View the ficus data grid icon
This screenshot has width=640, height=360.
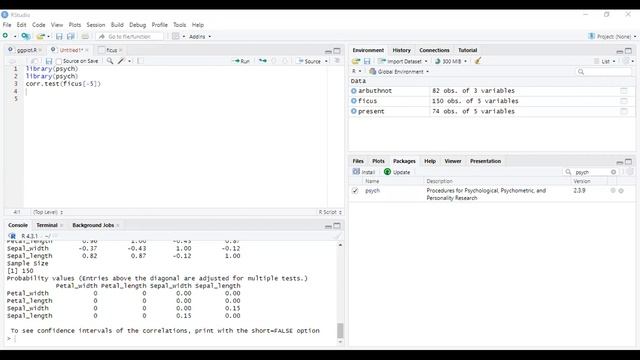click(x=624, y=101)
